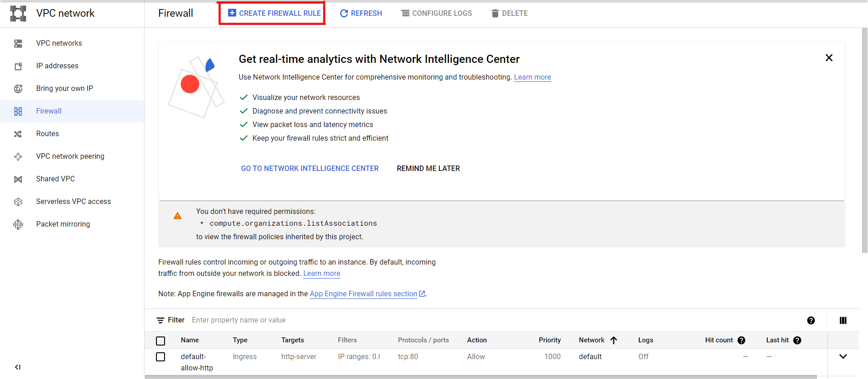Click the Network column sort arrow
This screenshot has height=379, width=868.
coord(613,340)
